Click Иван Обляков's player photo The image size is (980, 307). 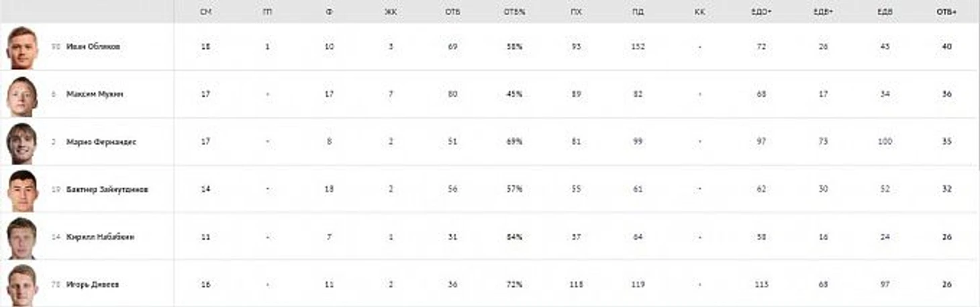click(x=22, y=47)
